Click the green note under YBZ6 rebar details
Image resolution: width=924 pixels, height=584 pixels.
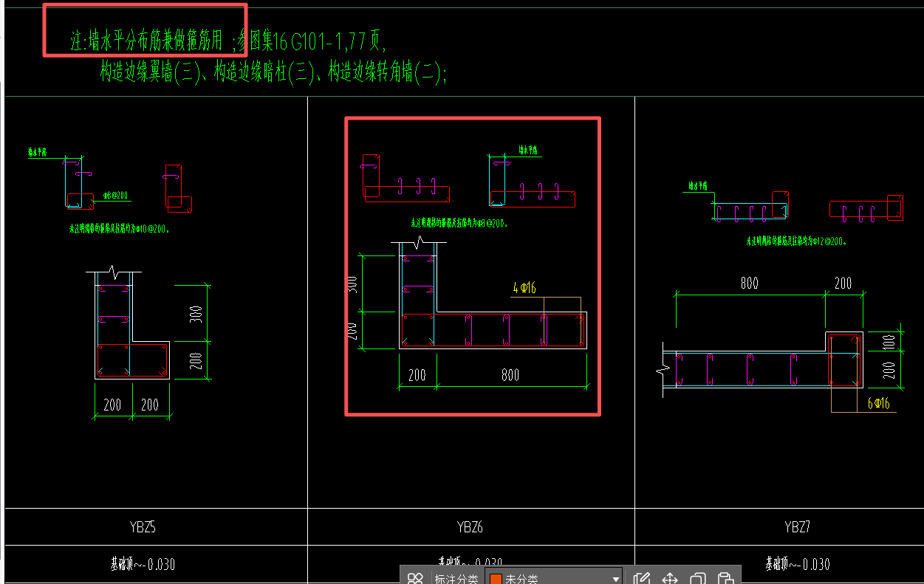click(x=459, y=222)
